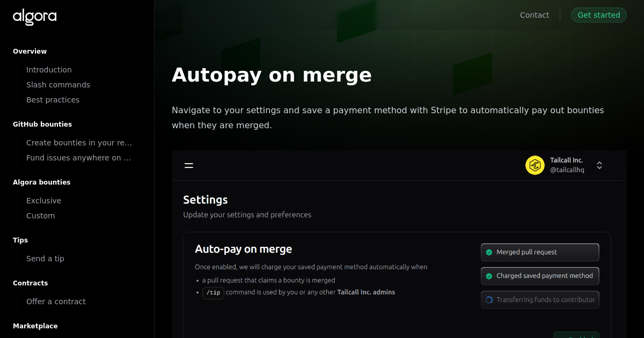Open the hamburger menu in the settings preview

pyautogui.click(x=189, y=165)
